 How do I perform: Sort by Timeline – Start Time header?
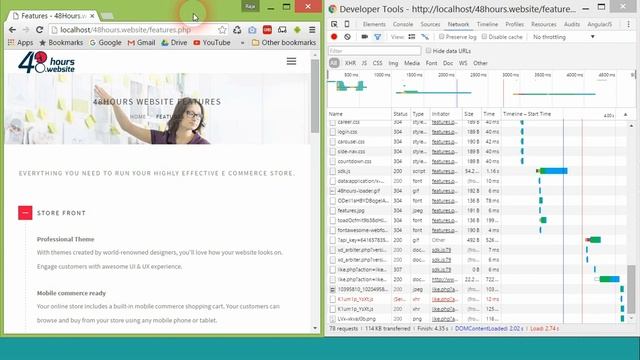point(527,114)
